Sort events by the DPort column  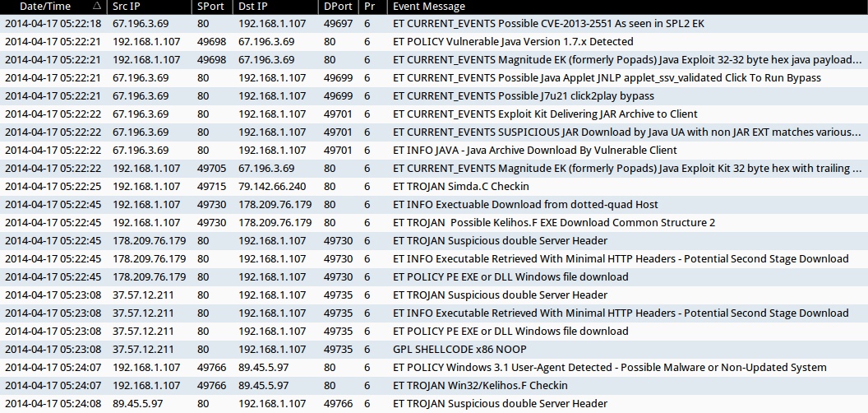point(339,6)
